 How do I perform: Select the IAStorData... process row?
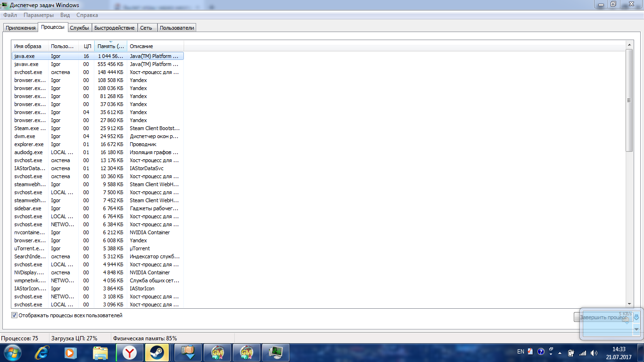(98, 168)
